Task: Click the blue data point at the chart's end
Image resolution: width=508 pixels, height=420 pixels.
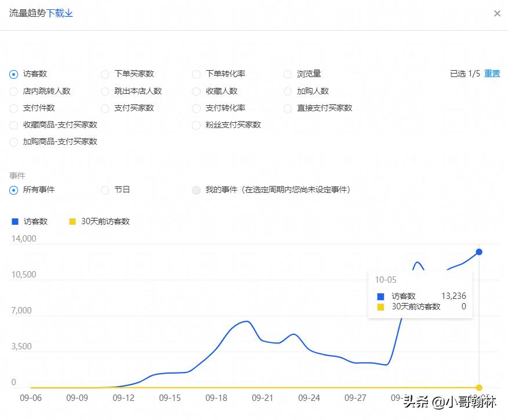Action: [x=478, y=252]
